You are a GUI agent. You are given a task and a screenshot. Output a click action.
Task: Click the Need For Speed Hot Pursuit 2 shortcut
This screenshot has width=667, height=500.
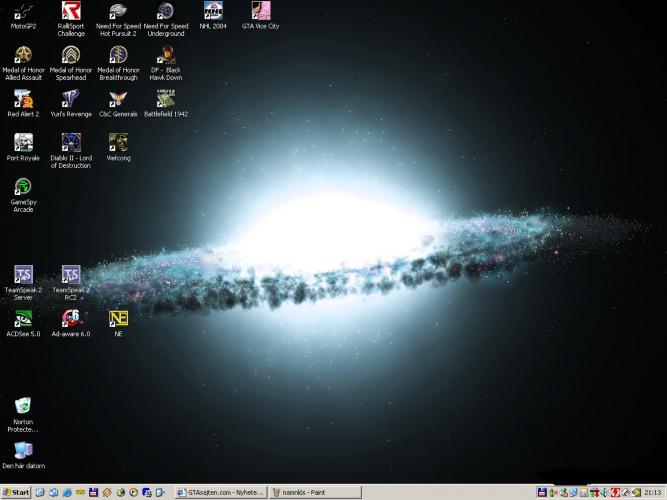click(x=118, y=12)
